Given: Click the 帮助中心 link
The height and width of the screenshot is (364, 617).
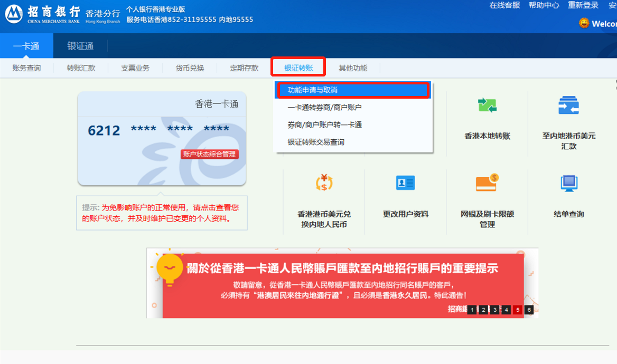Looking at the screenshot, I should [x=544, y=5].
